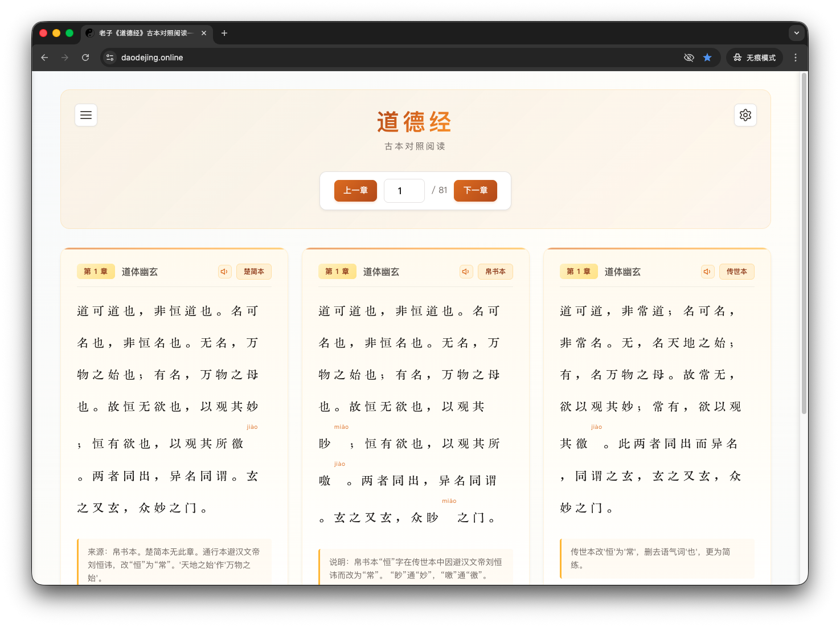Navigate back using the browser arrow
840x627 pixels.
[x=44, y=58]
